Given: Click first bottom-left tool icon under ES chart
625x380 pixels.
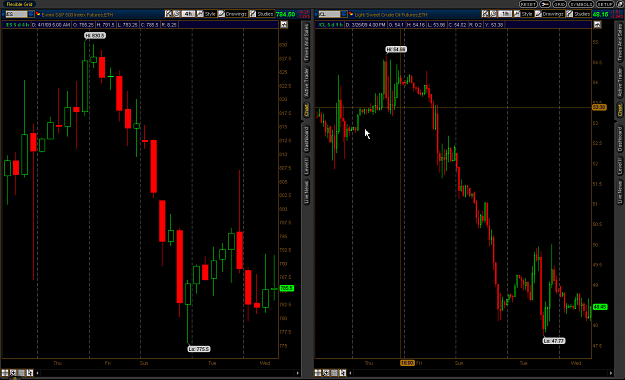Looking at the screenshot, I should (5, 373).
